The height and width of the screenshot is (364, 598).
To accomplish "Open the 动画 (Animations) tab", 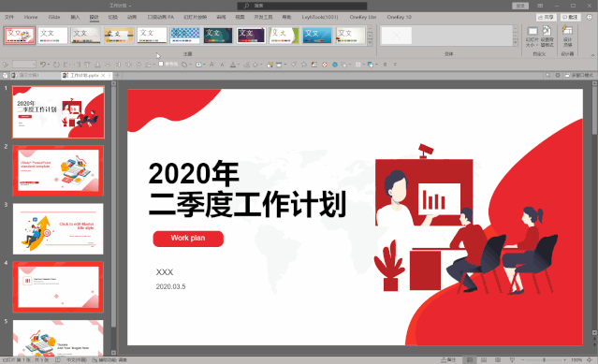I will 132,17.
